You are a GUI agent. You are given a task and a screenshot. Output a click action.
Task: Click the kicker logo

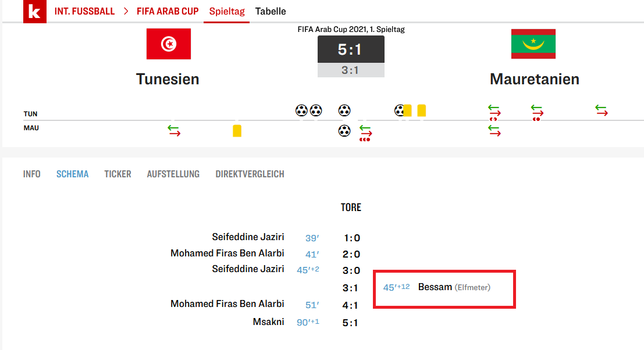(34, 12)
